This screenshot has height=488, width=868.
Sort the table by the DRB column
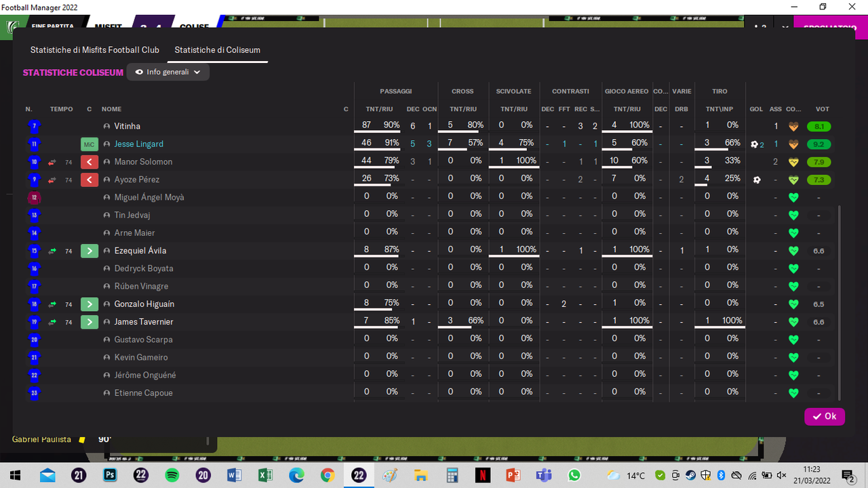point(682,109)
